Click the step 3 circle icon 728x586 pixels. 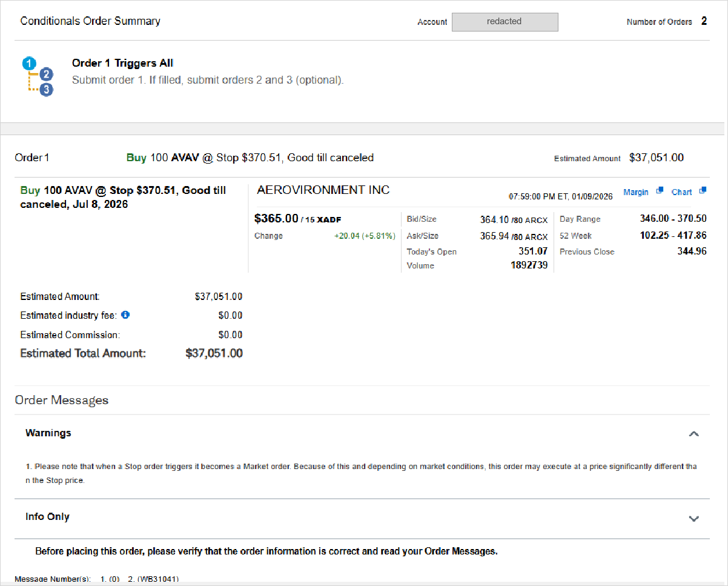click(47, 90)
